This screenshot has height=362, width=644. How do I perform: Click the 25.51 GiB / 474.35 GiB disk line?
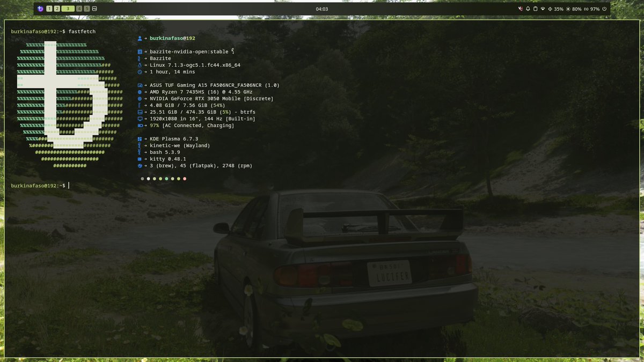click(x=203, y=112)
